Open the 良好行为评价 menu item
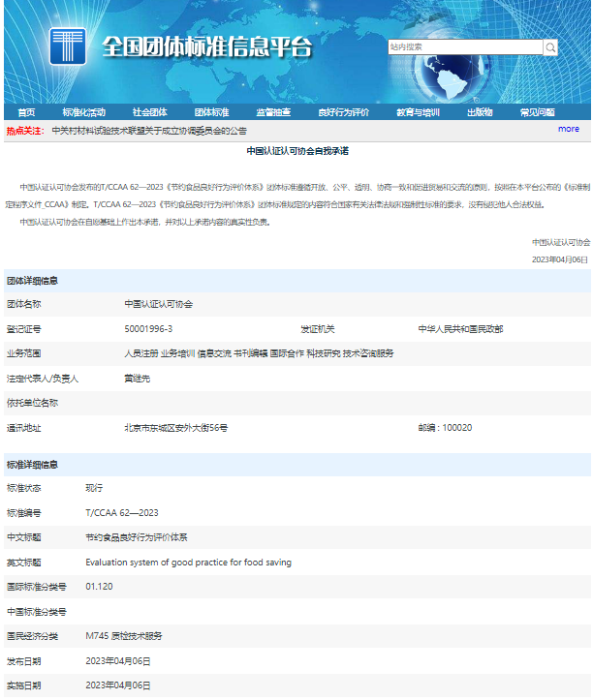Image resolution: width=593 pixels, height=700 pixels. (344, 112)
